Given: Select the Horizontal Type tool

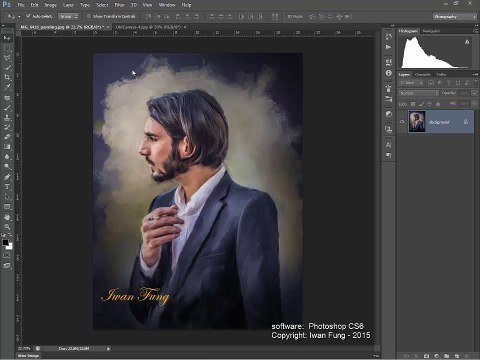Looking at the screenshot, I should 7,187.
